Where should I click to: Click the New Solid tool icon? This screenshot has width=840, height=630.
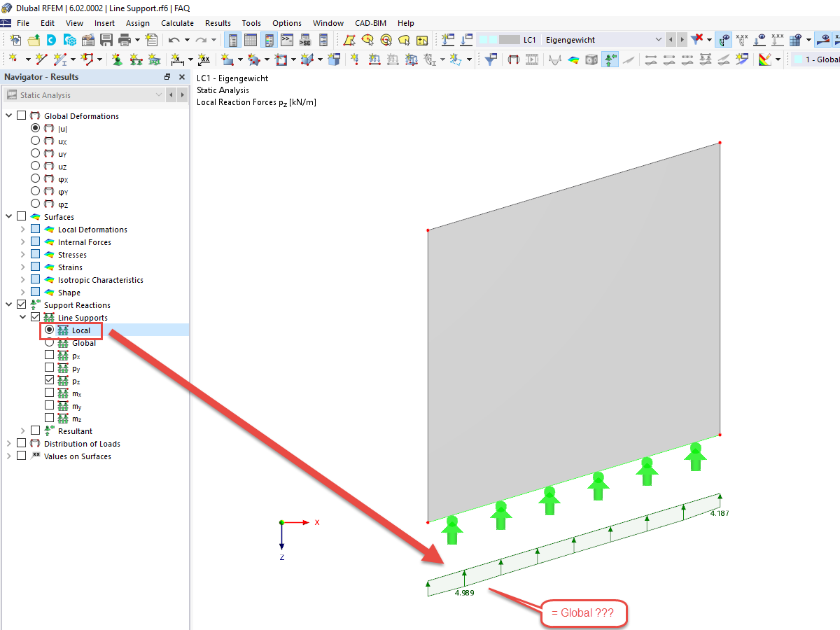coord(307,59)
